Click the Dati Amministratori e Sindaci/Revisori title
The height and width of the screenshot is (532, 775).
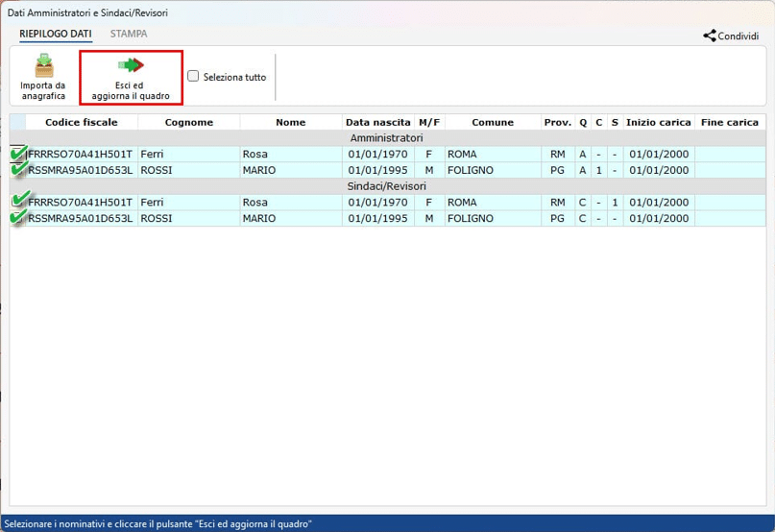pyautogui.click(x=87, y=12)
